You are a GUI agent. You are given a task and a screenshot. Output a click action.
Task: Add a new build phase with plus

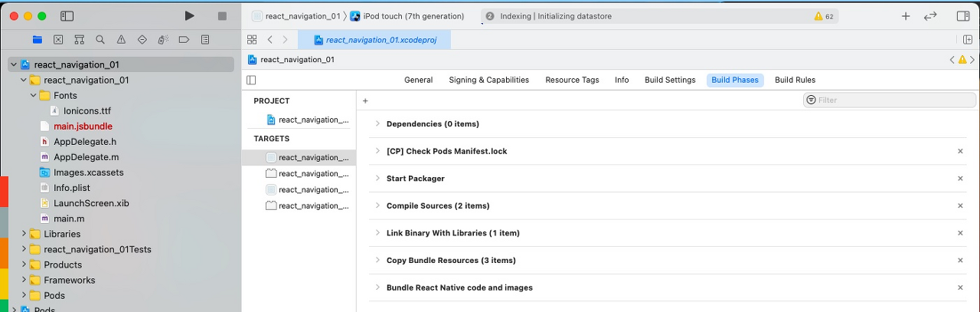click(x=365, y=100)
